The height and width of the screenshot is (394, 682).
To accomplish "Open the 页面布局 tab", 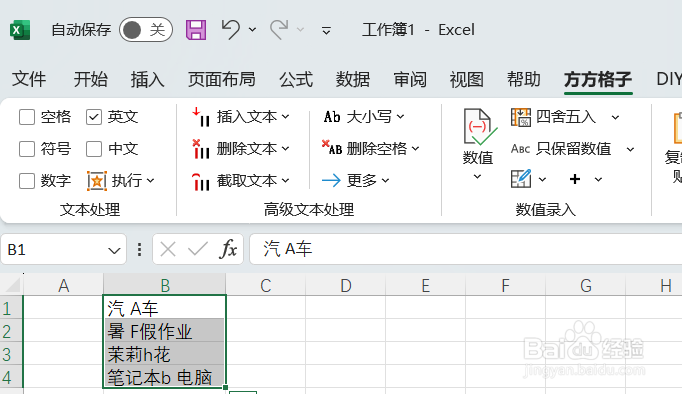I will [221, 80].
